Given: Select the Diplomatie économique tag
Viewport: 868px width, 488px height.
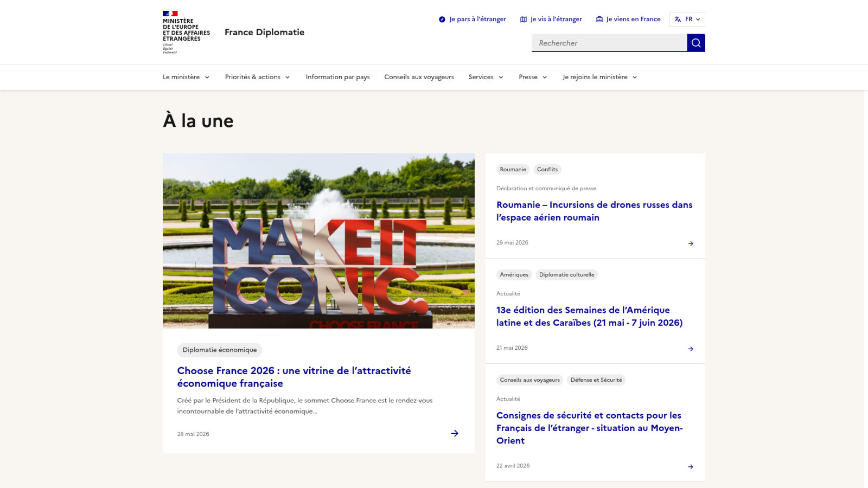Looking at the screenshot, I should [x=220, y=350].
